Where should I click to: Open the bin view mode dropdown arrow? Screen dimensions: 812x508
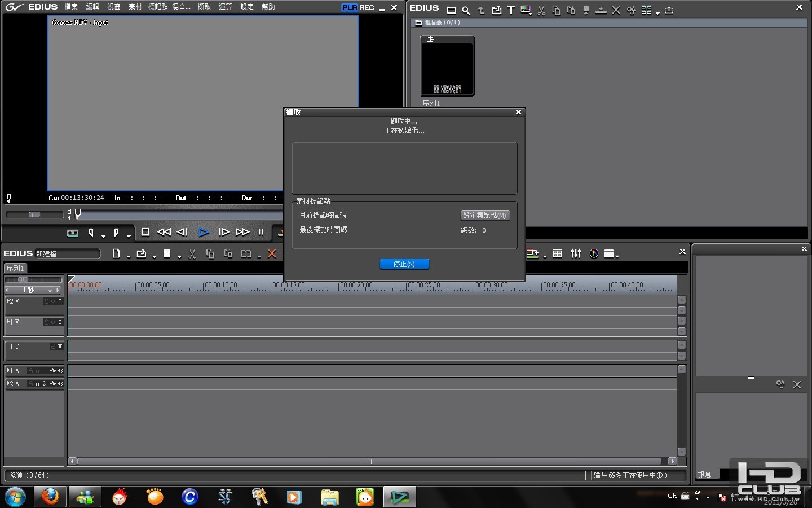[x=658, y=12]
